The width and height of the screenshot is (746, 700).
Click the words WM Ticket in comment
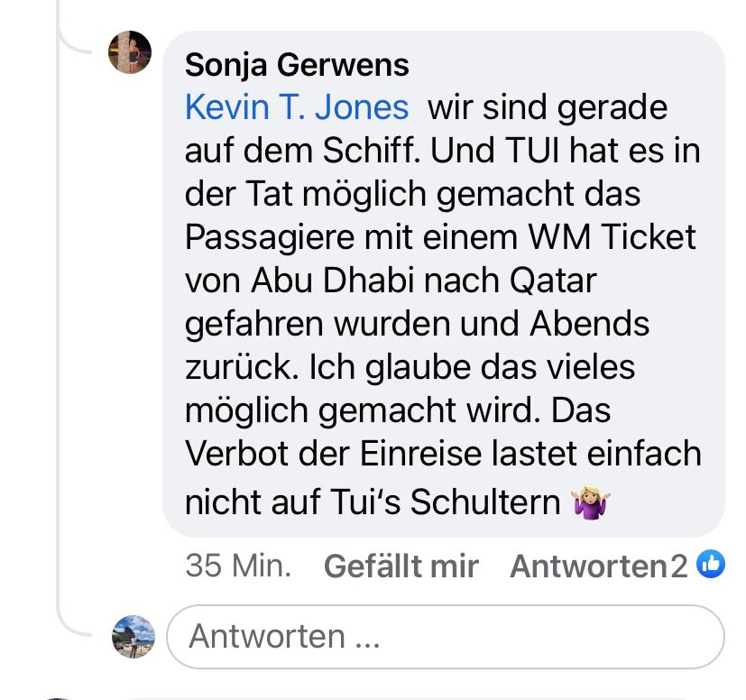606,237
